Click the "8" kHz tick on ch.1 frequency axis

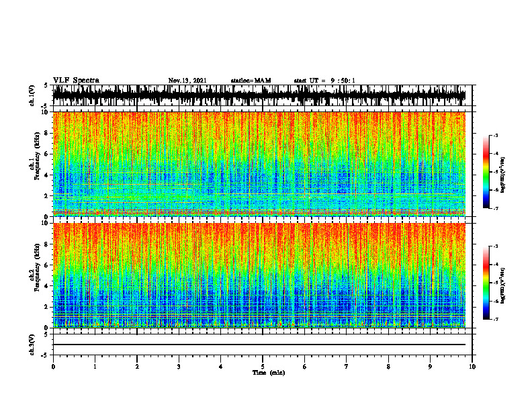click(47, 133)
